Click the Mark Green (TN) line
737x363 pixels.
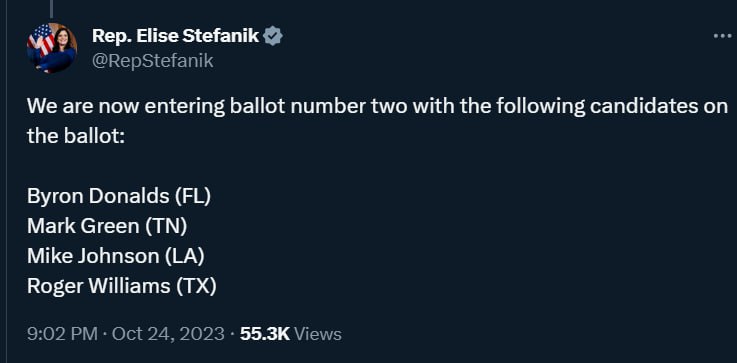click(x=107, y=226)
